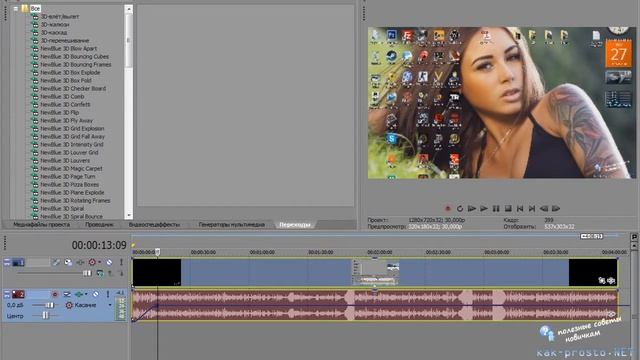The image size is (640, 360).
Task: Click Make Compositing Parent icon on video track
Action: point(111,273)
